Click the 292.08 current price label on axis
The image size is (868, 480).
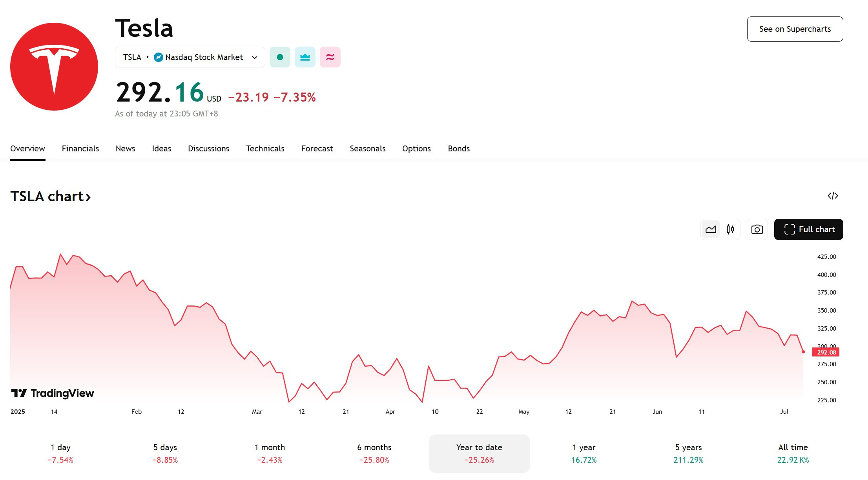(826, 352)
